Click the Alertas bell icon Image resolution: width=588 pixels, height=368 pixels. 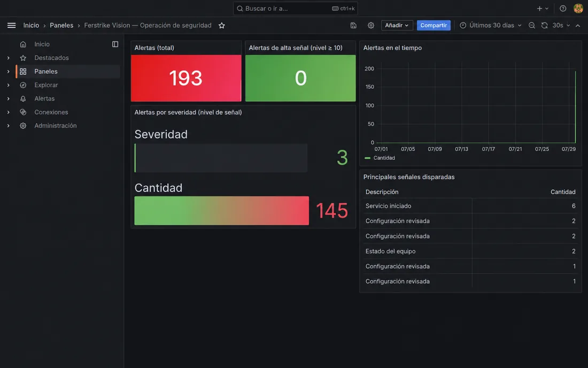[x=23, y=98]
